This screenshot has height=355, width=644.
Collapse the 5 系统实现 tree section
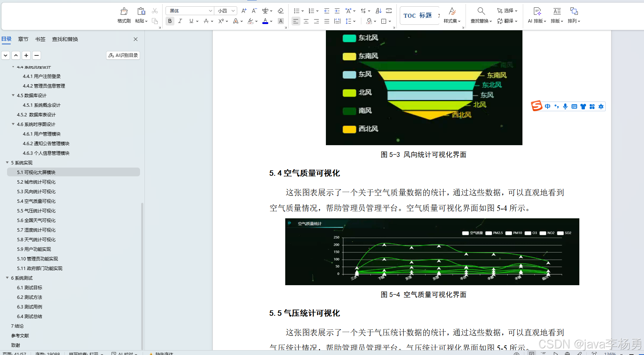(x=7, y=163)
